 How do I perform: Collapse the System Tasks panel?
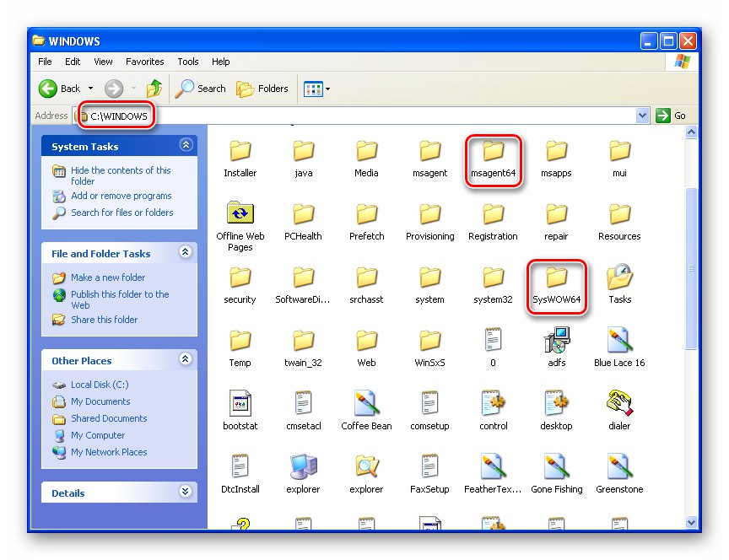coord(185,145)
